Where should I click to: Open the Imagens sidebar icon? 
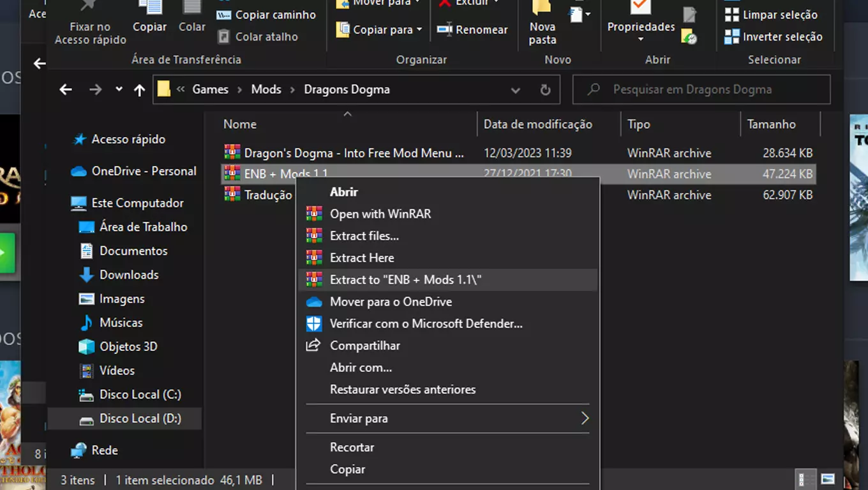coord(86,299)
